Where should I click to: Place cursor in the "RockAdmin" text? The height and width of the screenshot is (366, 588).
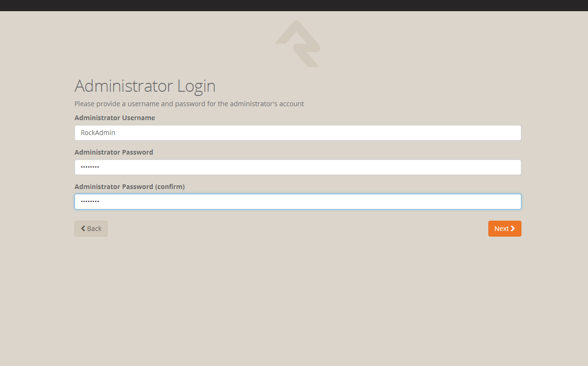click(x=98, y=133)
